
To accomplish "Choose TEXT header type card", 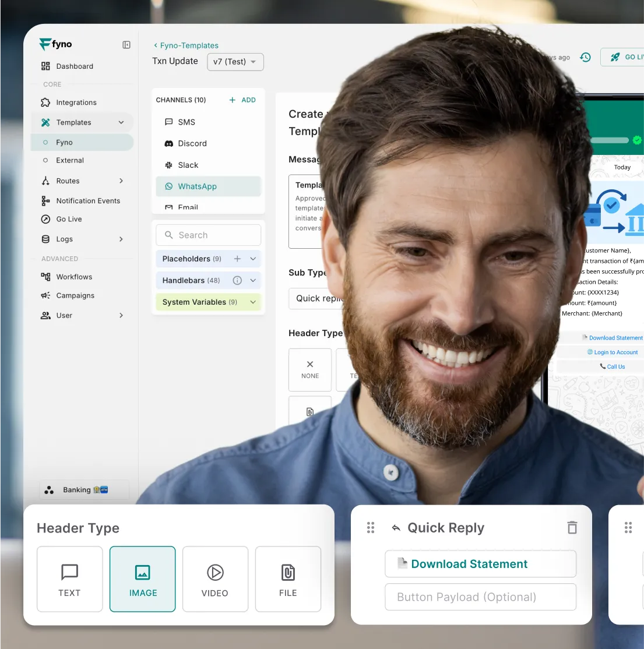I will pos(69,579).
